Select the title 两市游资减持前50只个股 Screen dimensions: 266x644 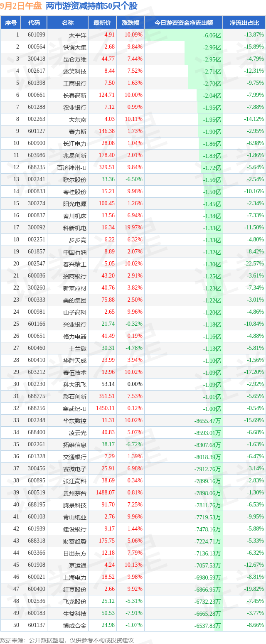tap(91, 6)
